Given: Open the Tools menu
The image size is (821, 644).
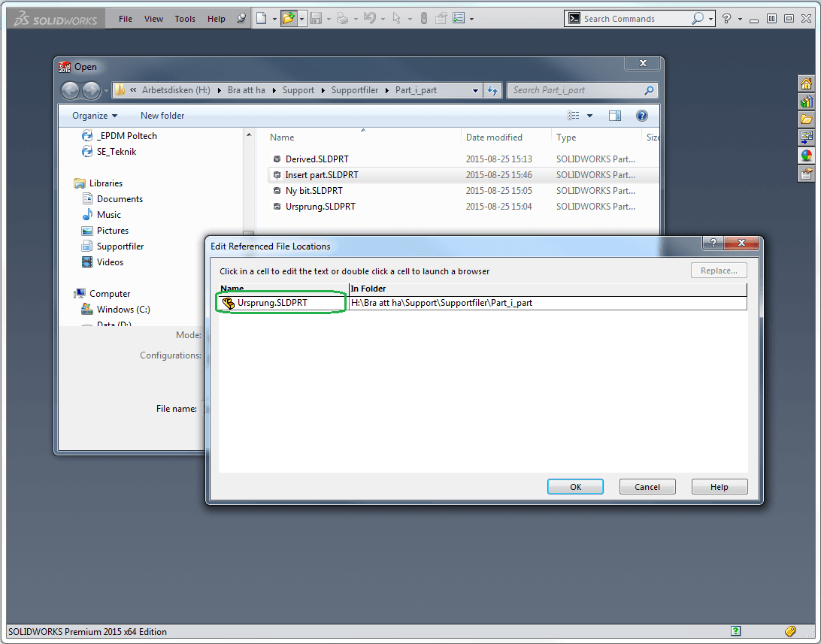Looking at the screenshot, I should [185, 19].
